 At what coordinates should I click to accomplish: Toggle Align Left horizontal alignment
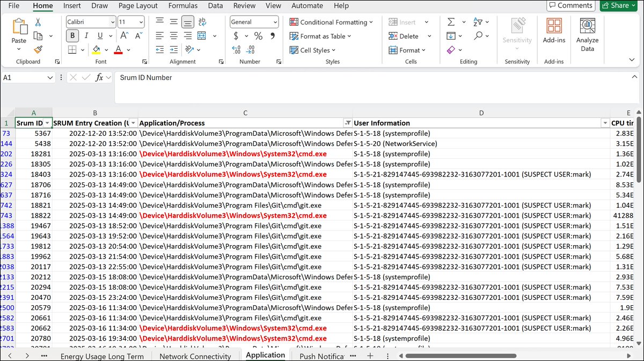[159, 36]
